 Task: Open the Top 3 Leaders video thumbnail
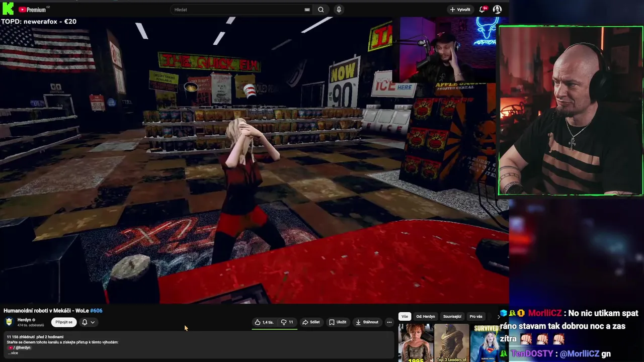[x=451, y=343]
